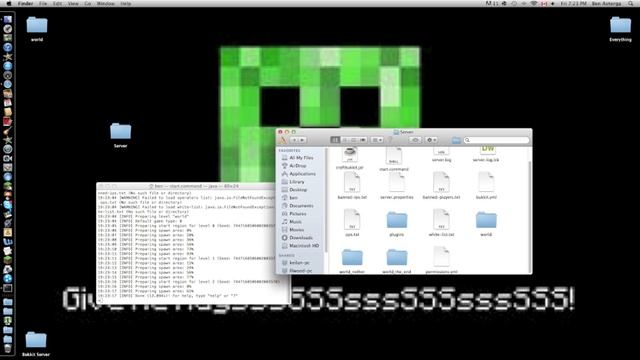This screenshot has height=360, width=640.
Task: Open the Finder menu in menu bar
Action: (25, 3)
